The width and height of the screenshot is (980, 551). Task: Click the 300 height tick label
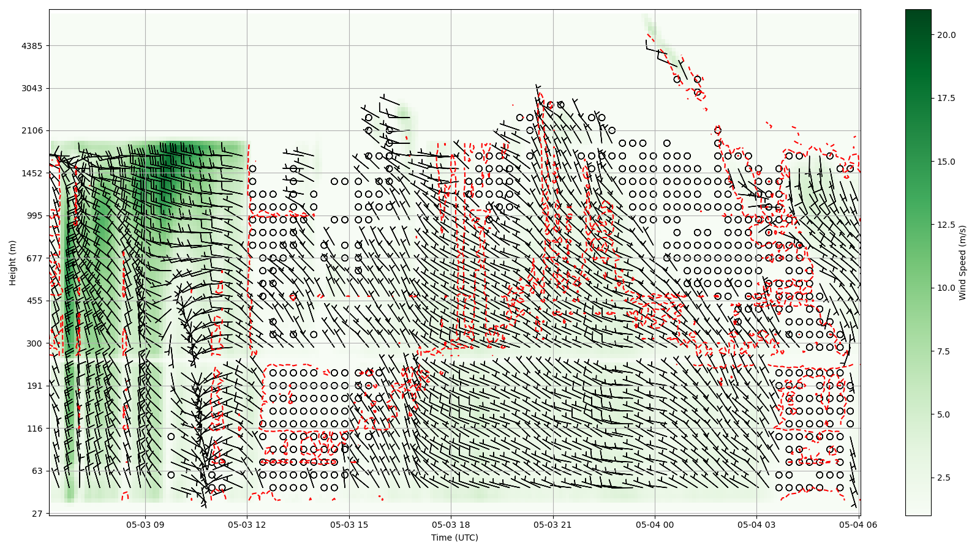pos(34,343)
